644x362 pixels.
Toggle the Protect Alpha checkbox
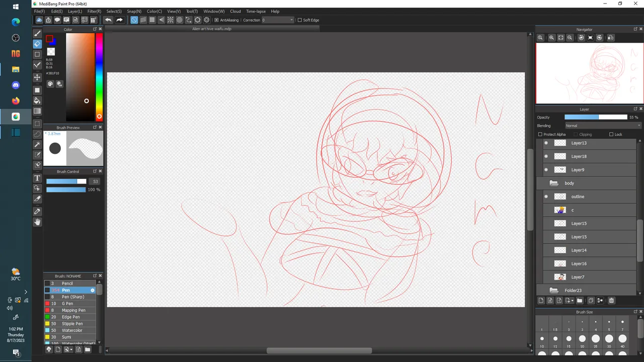pyautogui.click(x=540, y=134)
